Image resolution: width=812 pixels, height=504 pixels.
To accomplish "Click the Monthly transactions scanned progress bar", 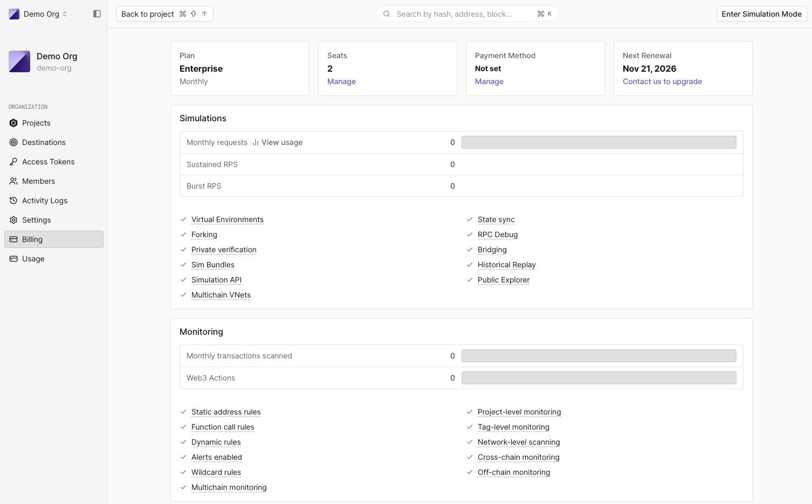I will click(x=599, y=356).
